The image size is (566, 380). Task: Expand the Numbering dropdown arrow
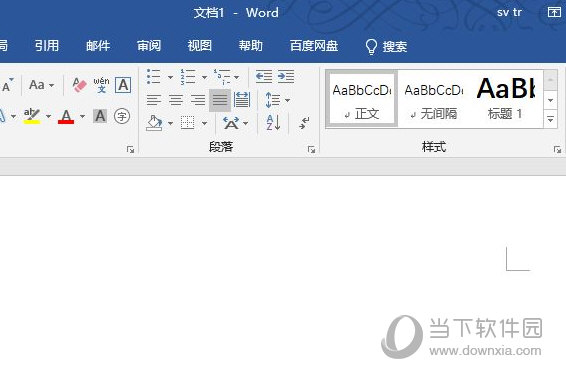[204, 77]
